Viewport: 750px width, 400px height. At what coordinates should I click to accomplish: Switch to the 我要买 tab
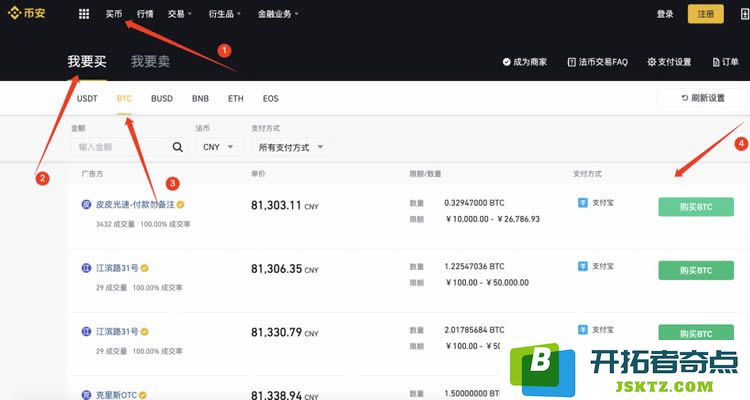pyautogui.click(x=87, y=61)
